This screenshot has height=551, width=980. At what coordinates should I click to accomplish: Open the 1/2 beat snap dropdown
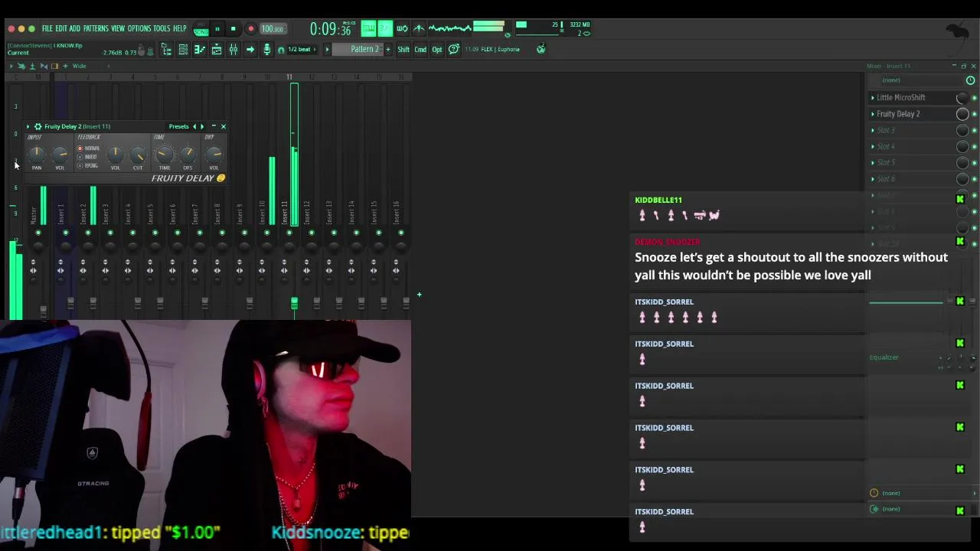tap(303, 50)
